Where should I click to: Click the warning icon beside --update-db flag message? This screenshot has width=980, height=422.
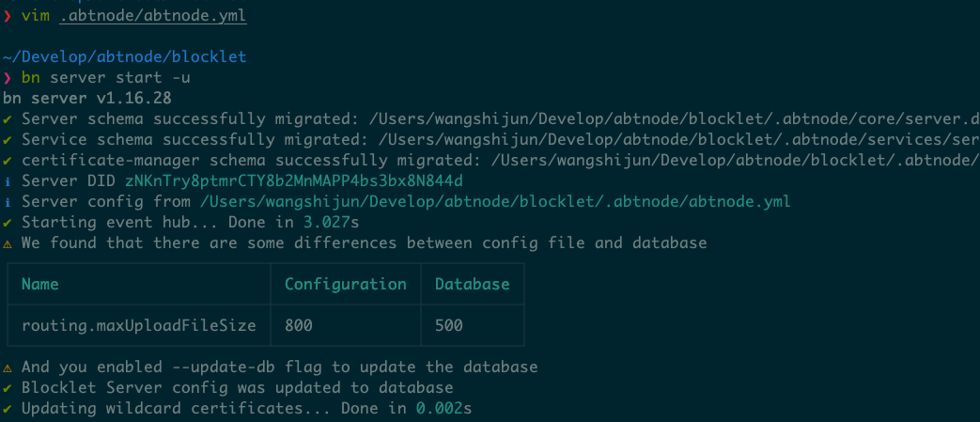click(8, 367)
